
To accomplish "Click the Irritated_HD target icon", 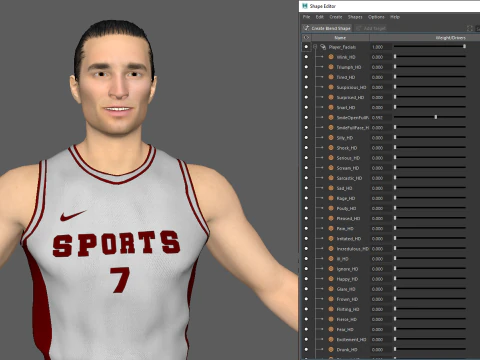I will point(331,238).
